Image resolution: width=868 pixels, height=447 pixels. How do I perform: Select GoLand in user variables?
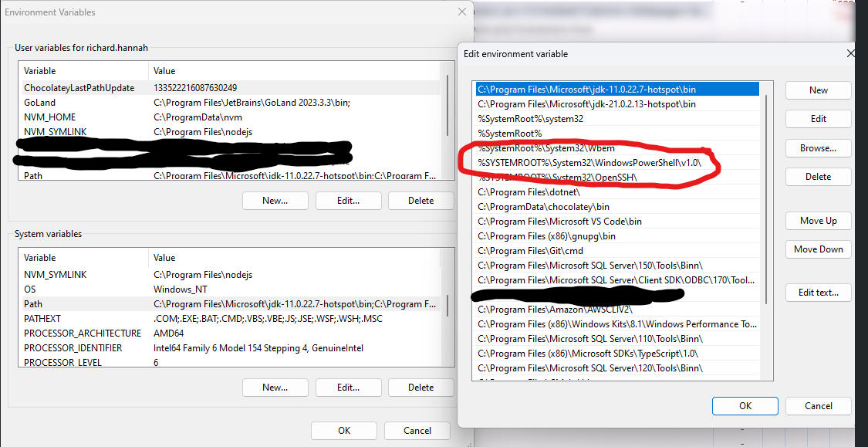(39, 103)
